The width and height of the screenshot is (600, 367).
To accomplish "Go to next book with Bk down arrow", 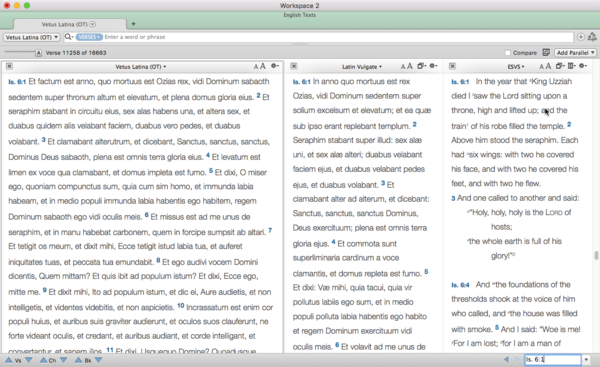I will [98, 360].
